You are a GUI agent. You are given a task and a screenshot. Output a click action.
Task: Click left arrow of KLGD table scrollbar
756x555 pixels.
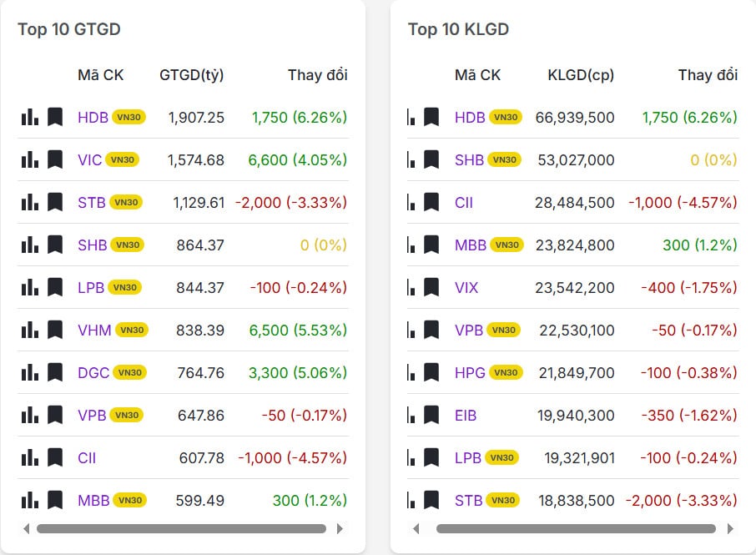[416, 528]
